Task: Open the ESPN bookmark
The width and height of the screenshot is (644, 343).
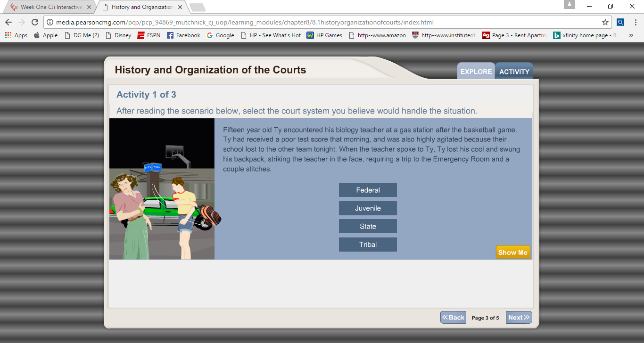Action: pos(149,35)
